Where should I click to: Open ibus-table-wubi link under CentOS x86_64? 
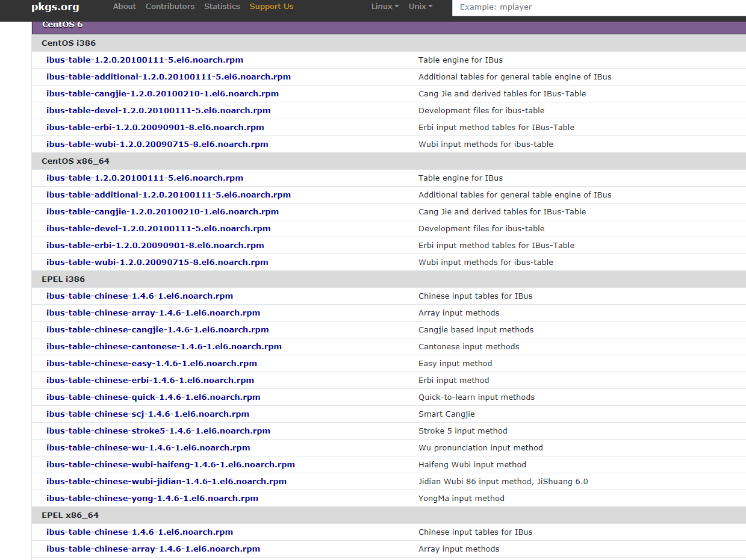coord(157,262)
